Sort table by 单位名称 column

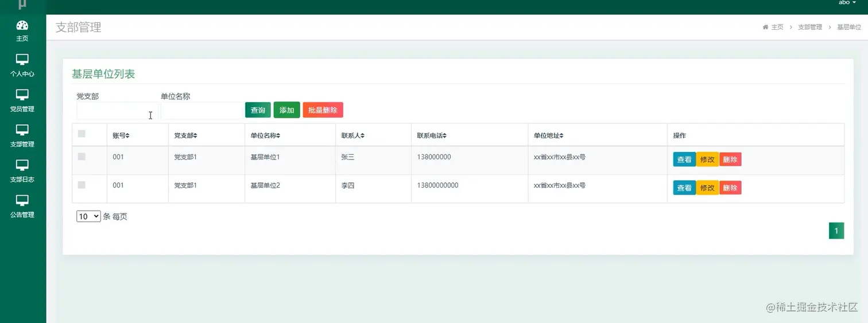[265, 135]
